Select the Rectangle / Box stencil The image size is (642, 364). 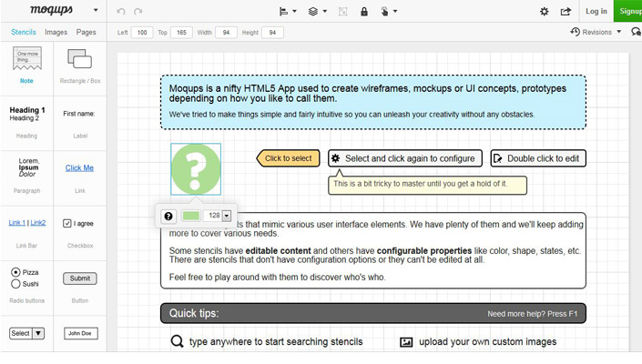80,66
